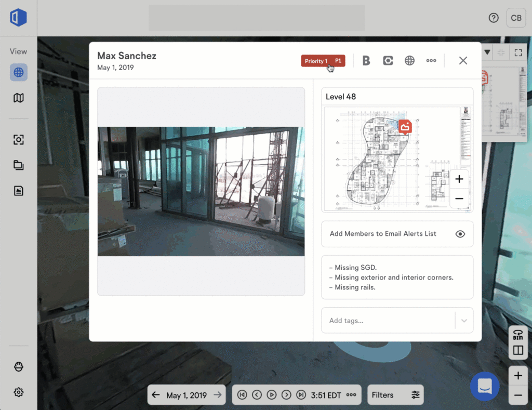Click the Priority 1 badge

(x=323, y=61)
